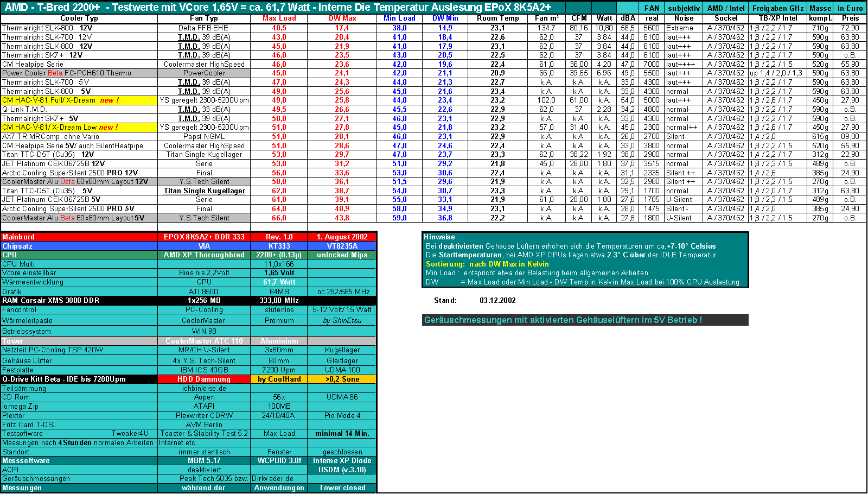Click the 'DW Max' column header
This screenshot has height=494, width=868.
tap(342, 18)
